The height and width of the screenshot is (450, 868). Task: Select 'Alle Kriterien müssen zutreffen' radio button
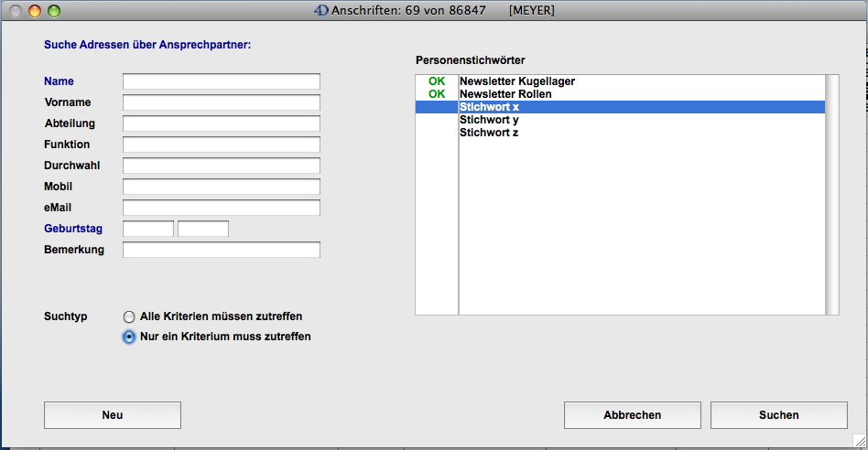129,316
